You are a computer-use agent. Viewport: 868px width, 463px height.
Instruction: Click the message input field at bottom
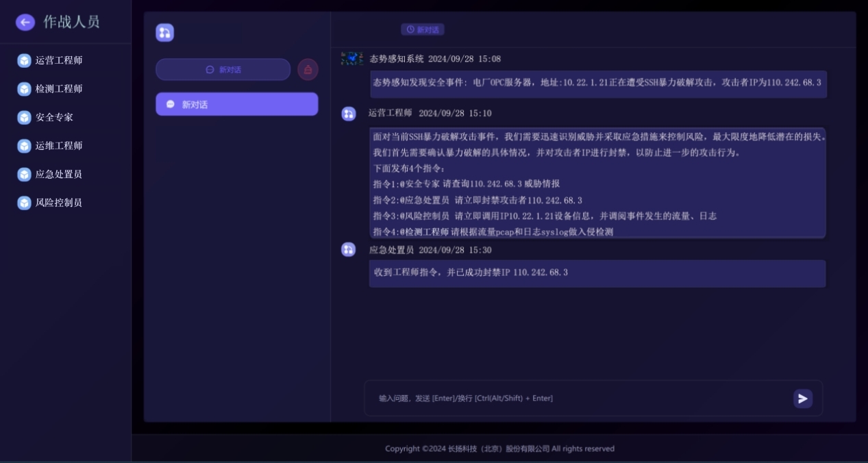[x=548, y=398]
